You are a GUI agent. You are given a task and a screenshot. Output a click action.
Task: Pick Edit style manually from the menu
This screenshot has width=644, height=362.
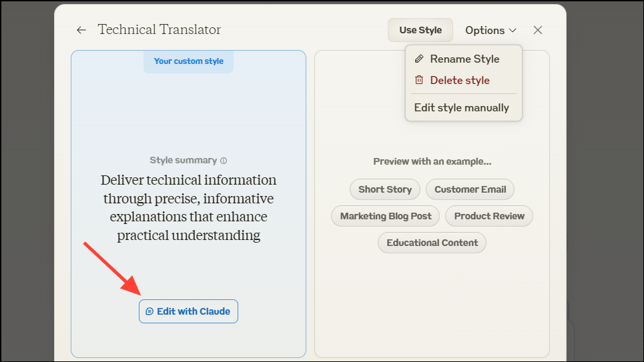pyautogui.click(x=462, y=107)
